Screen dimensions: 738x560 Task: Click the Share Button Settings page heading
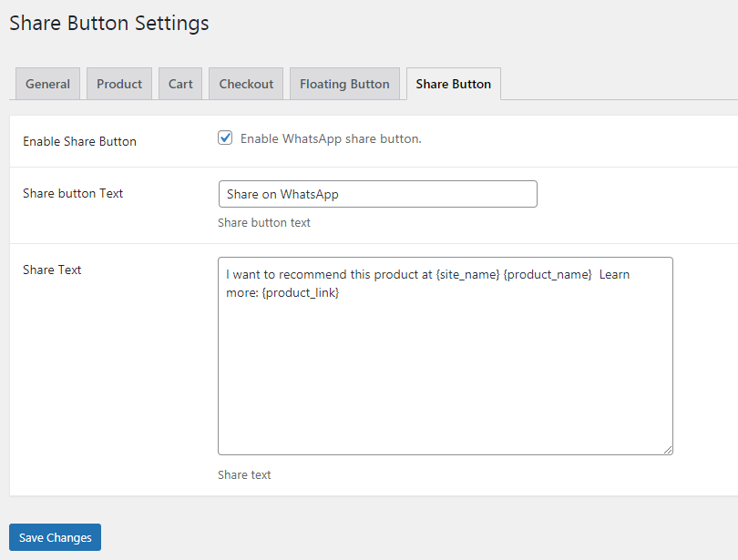click(109, 23)
